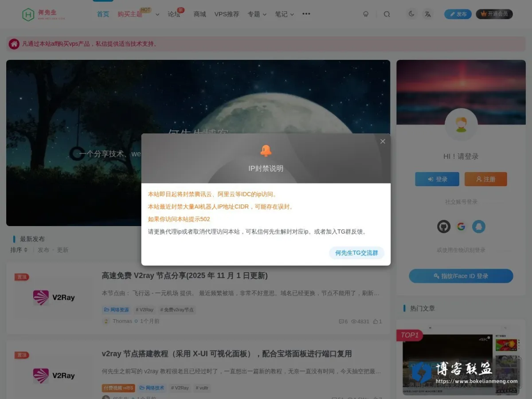Click the # vultr tag
The width and height of the screenshot is (532, 399).
click(x=202, y=387)
